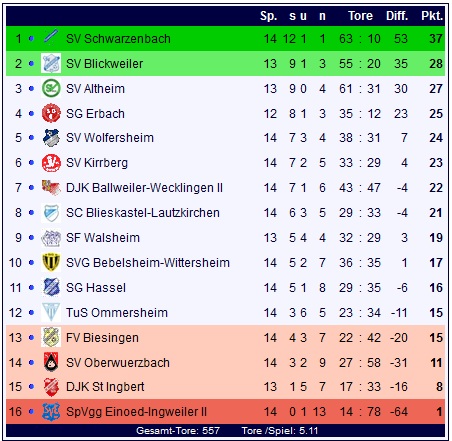Click the Diff. column header
452x441 pixels.
[397, 16]
